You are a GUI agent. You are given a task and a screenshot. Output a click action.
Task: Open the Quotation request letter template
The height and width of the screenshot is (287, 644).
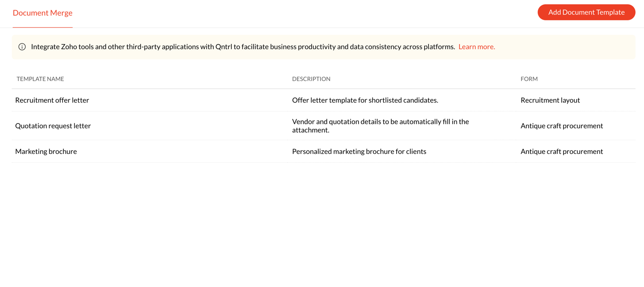click(x=53, y=126)
